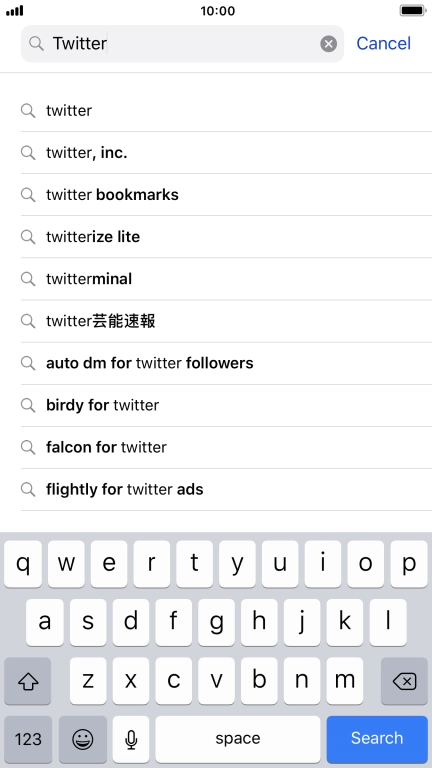Clear the search field with X icon
Viewport: 432px width, 768px height.
(329, 44)
